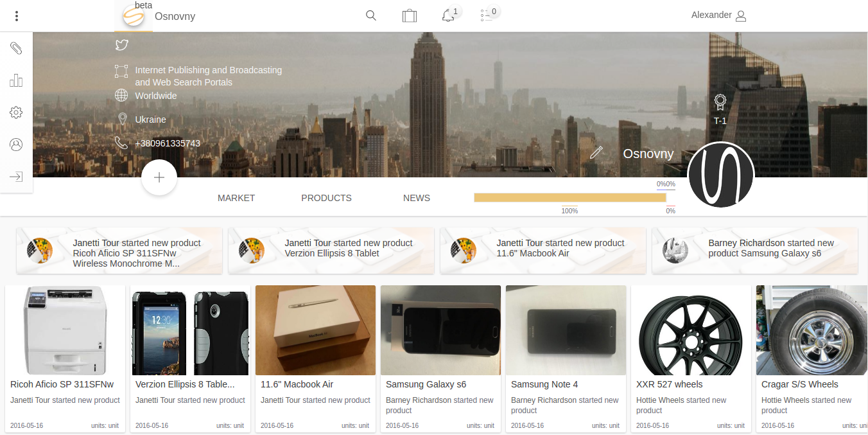Open Cragar S/S Wheels product title

(x=800, y=384)
